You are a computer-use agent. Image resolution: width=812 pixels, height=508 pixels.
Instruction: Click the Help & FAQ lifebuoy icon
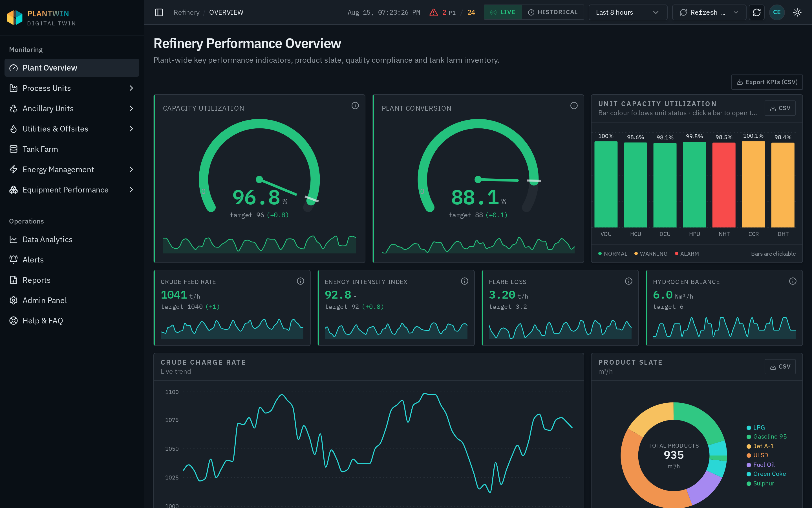(x=14, y=321)
